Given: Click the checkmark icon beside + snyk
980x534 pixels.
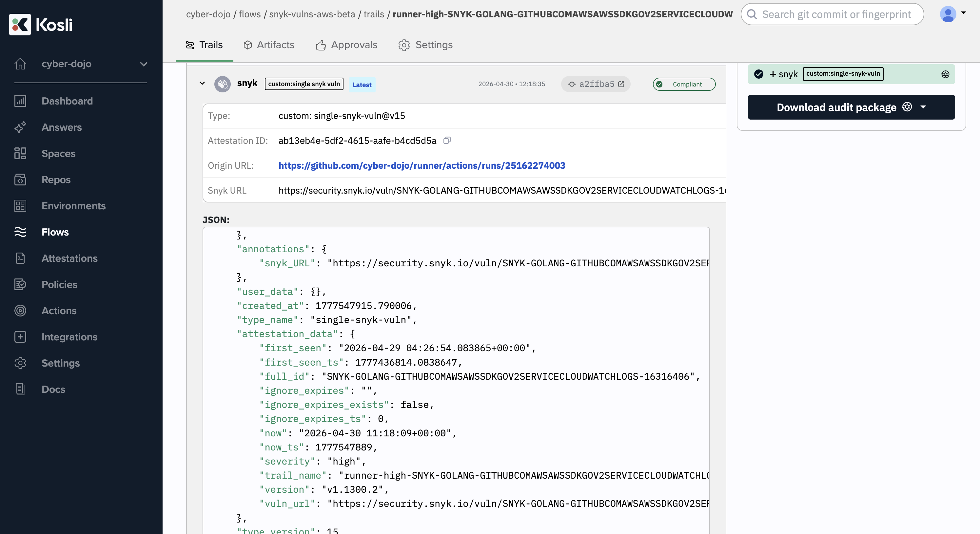Looking at the screenshot, I should click(758, 74).
